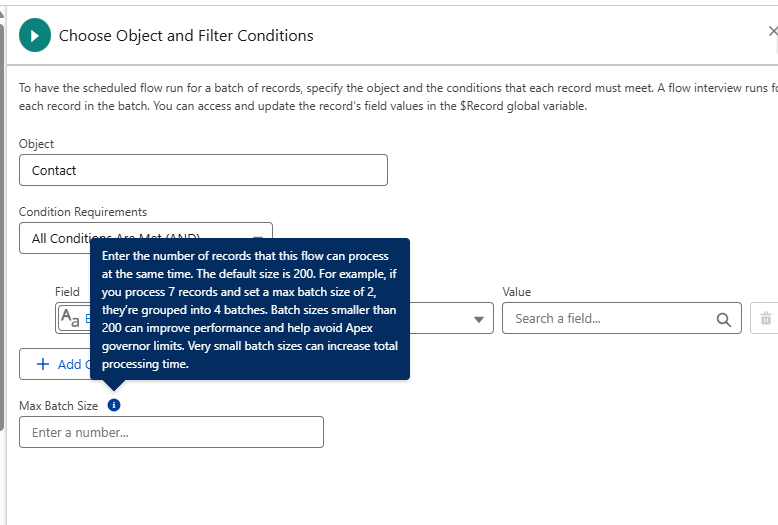Click the Max Batch Size number input
The image size is (778, 525).
(x=171, y=432)
